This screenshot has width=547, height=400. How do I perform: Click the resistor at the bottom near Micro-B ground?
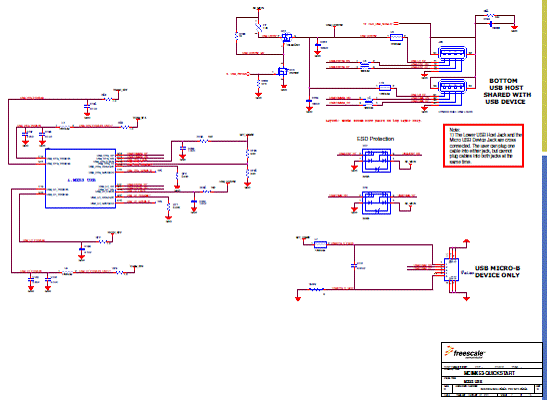316,289
